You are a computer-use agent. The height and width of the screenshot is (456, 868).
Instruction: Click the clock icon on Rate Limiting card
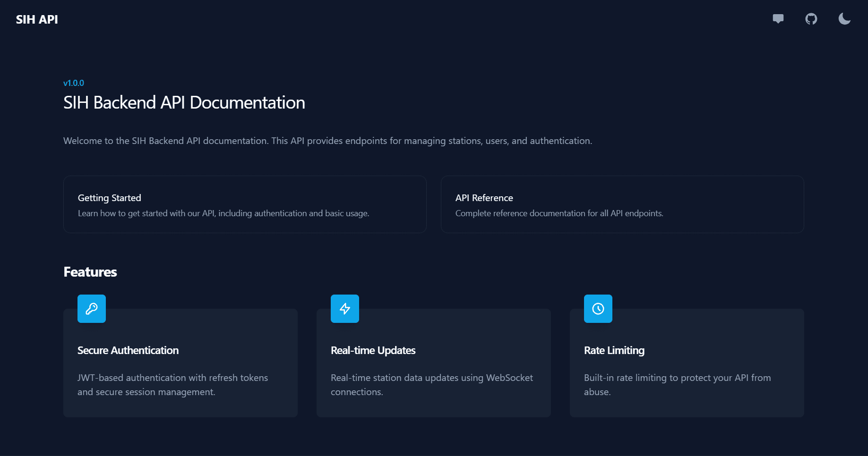(597, 309)
